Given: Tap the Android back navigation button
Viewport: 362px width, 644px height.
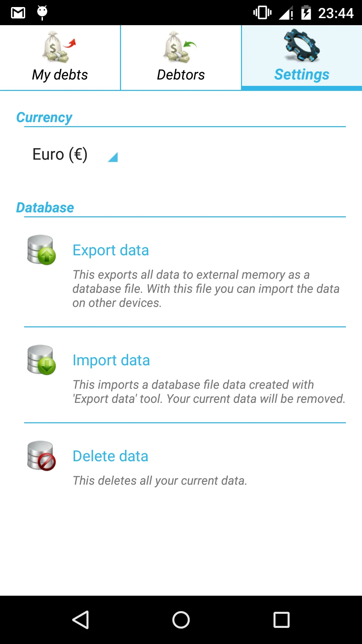Looking at the screenshot, I should pyautogui.click(x=80, y=620).
